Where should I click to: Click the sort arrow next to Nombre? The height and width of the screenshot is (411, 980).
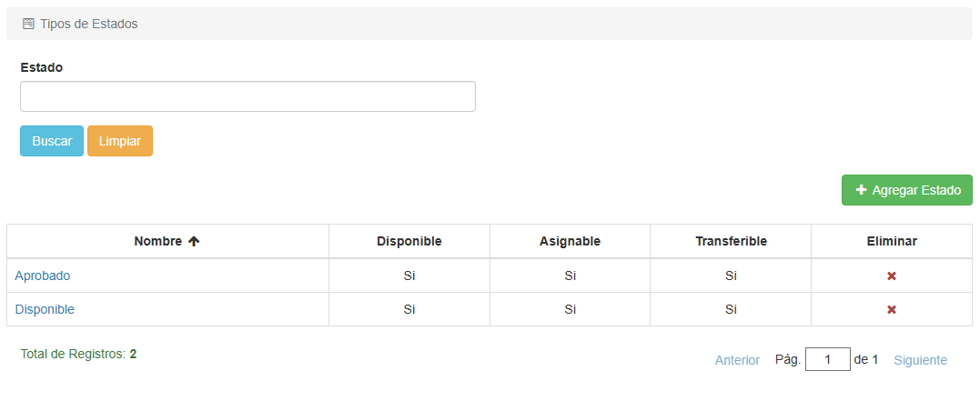pos(194,241)
